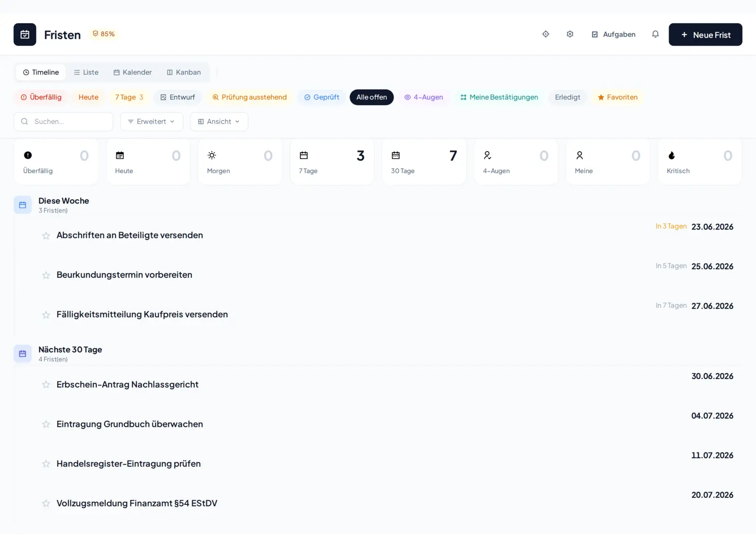756x534 pixels.
Task: Focus the Suchen search field
Action: tap(63, 121)
